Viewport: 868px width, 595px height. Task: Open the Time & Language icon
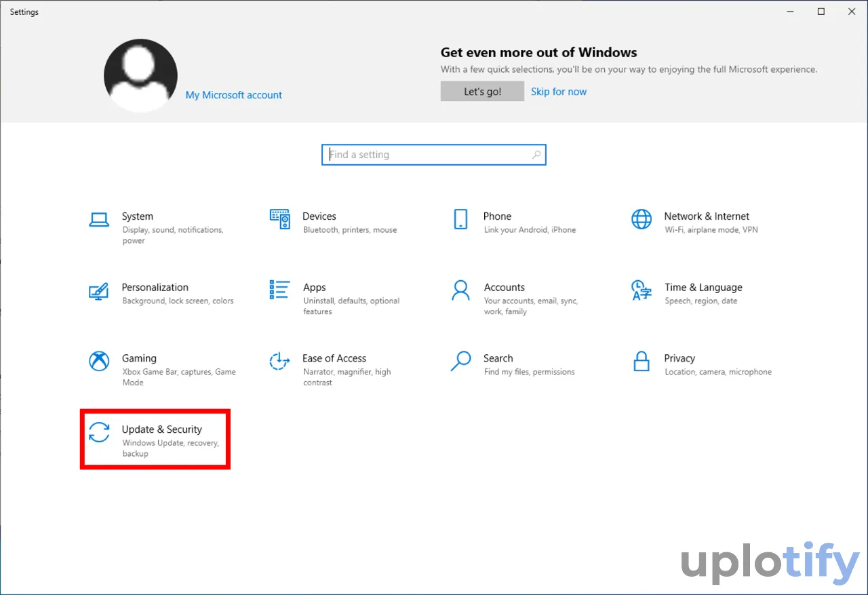click(x=641, y=290)
